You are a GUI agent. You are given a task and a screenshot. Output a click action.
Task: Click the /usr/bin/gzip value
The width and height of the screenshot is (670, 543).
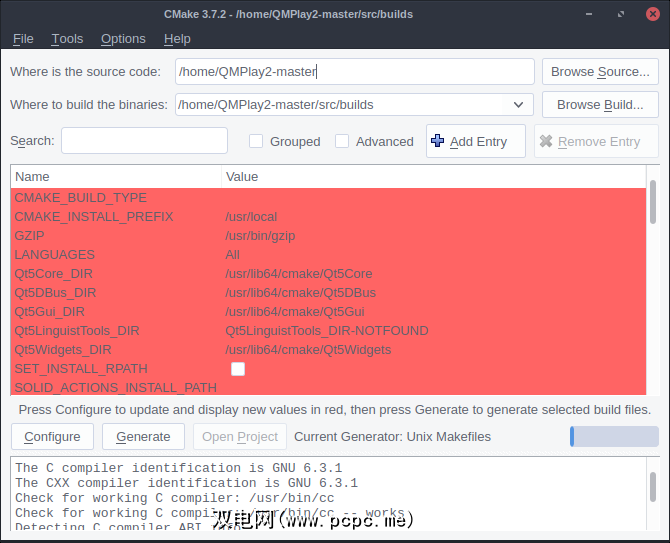point(260,236)
